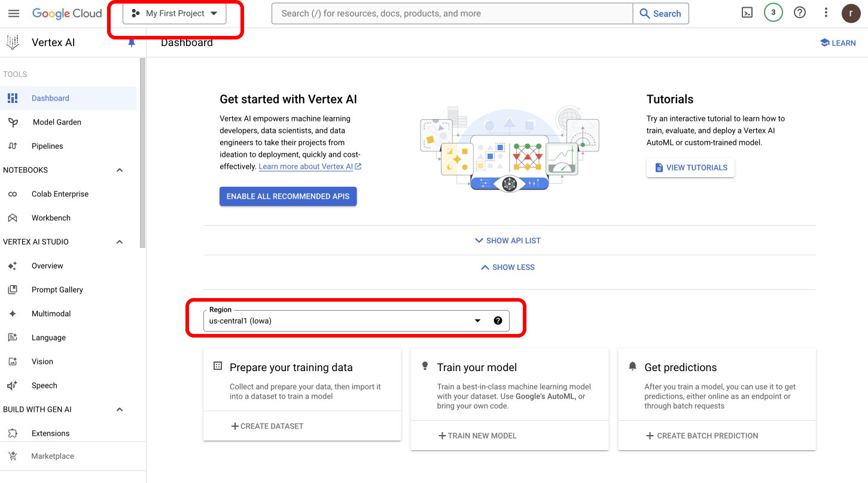Open the three-dot settings menu
Viewport: 868px width, 483px height.
(x=826, y=13)
